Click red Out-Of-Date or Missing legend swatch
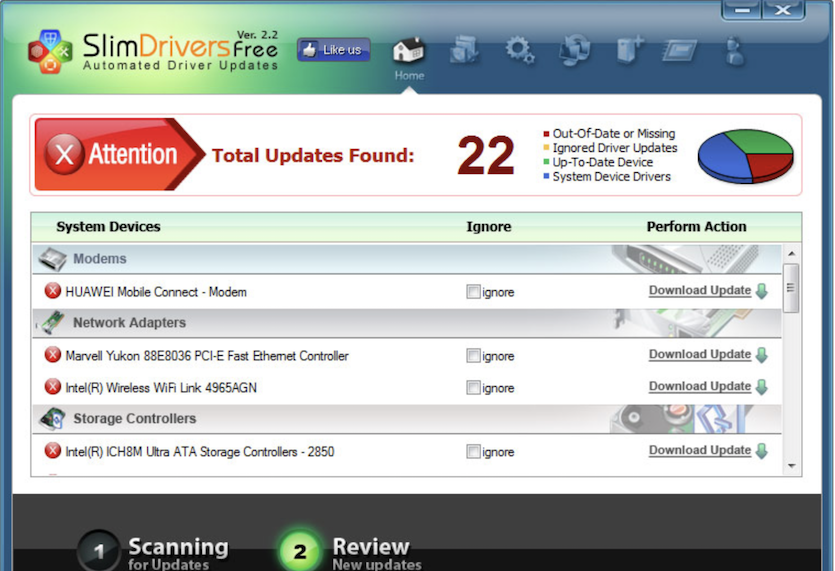The image size is (835, 571). [546, 134]
